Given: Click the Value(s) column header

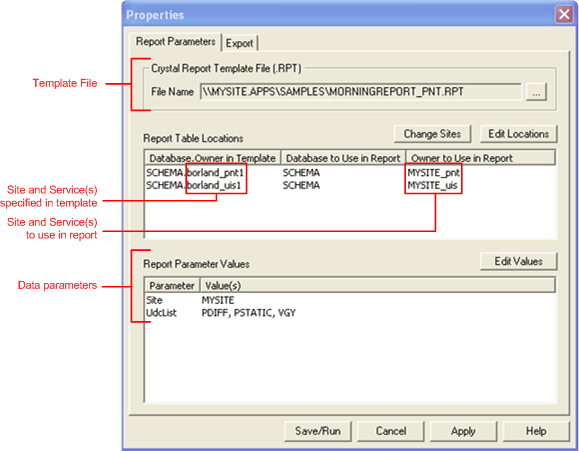Looking at the screenshot, I should (377, 286).
